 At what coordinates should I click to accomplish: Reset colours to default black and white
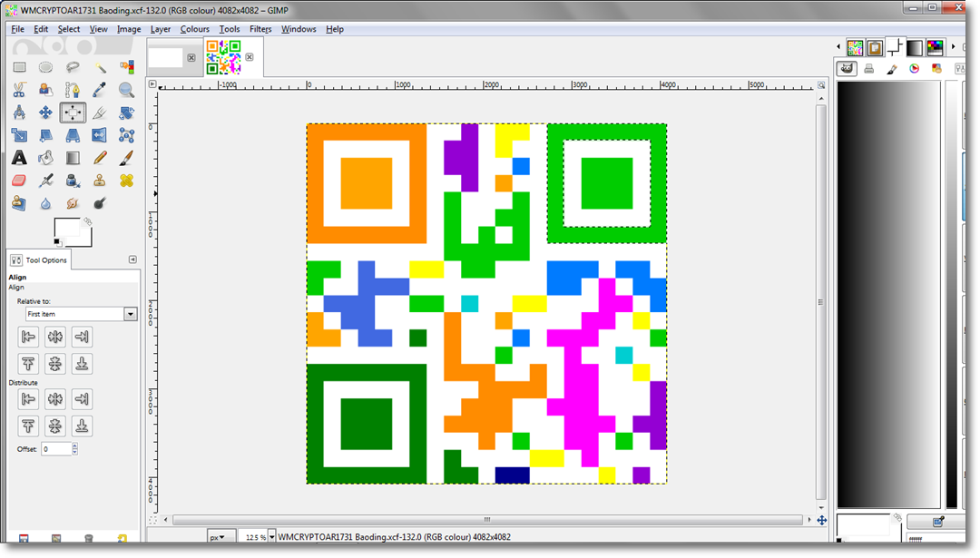(x=57, y=242)
